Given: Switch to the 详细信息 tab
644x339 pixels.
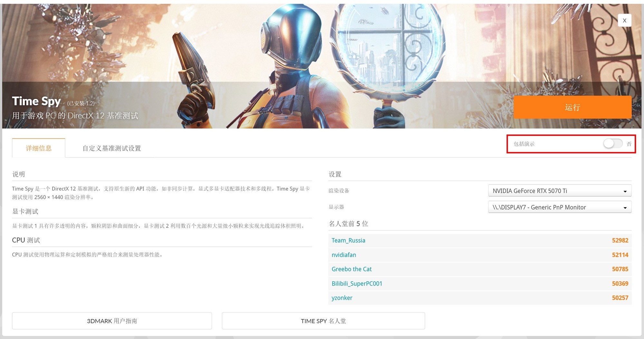Looking at the screenshot, I should 38,148.
